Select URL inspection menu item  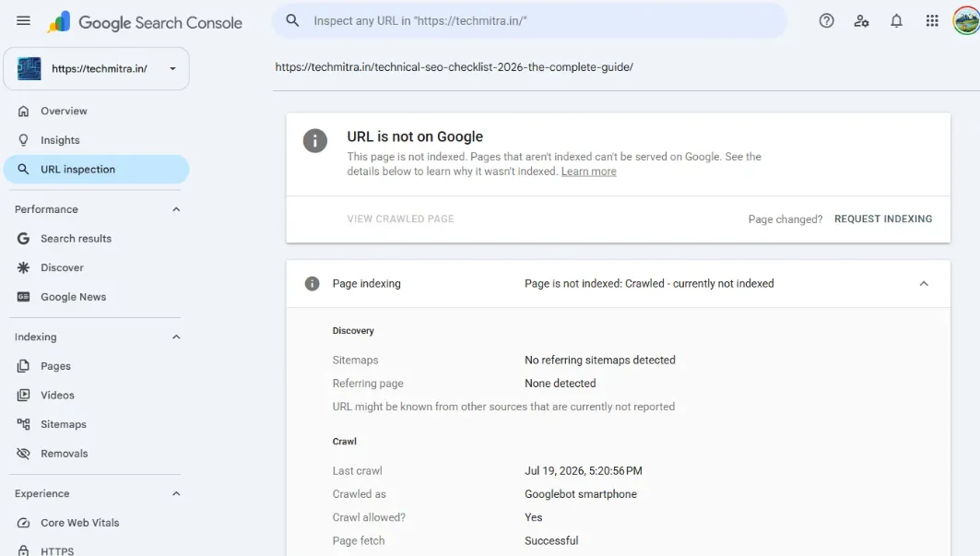click(x=96, y=170)
